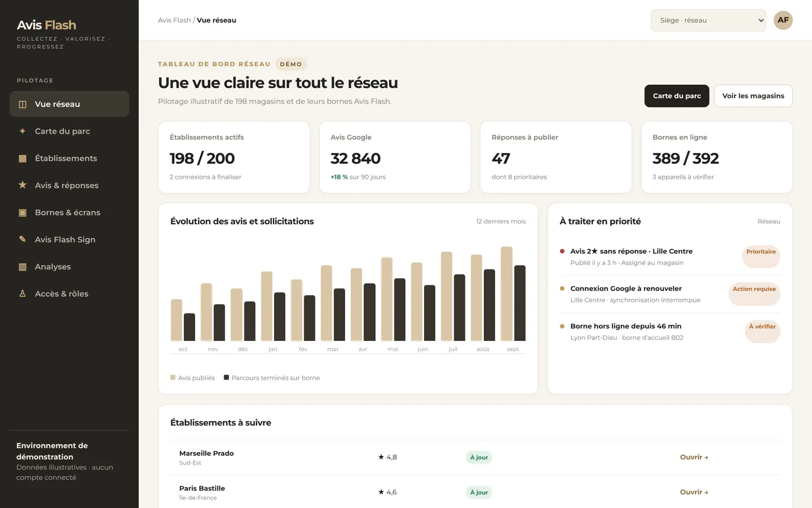Click the Bornes en ligne 389 / 392 card
The image size is (812, 508).
click(717, 157)
